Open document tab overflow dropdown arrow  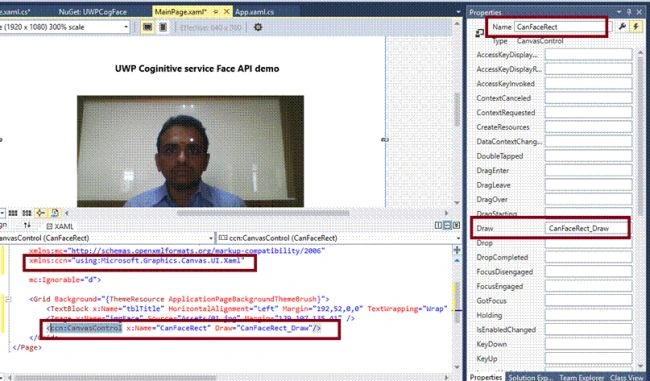click(458, 12)
